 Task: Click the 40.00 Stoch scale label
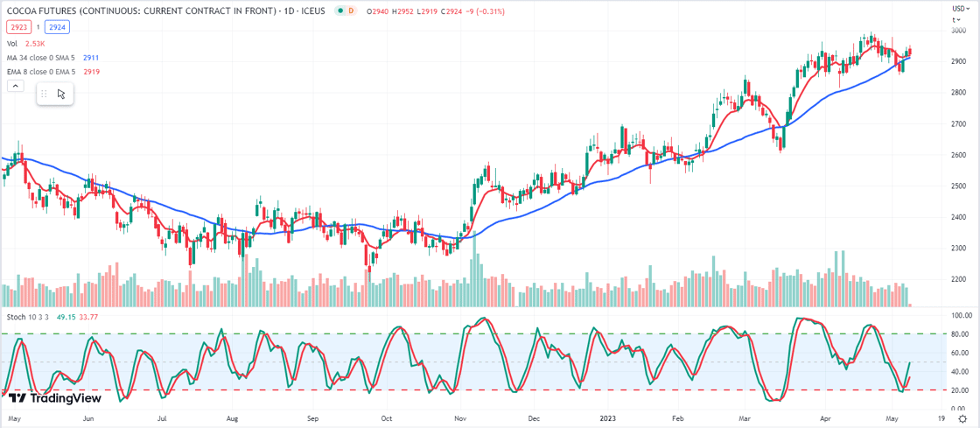point(962,372)
